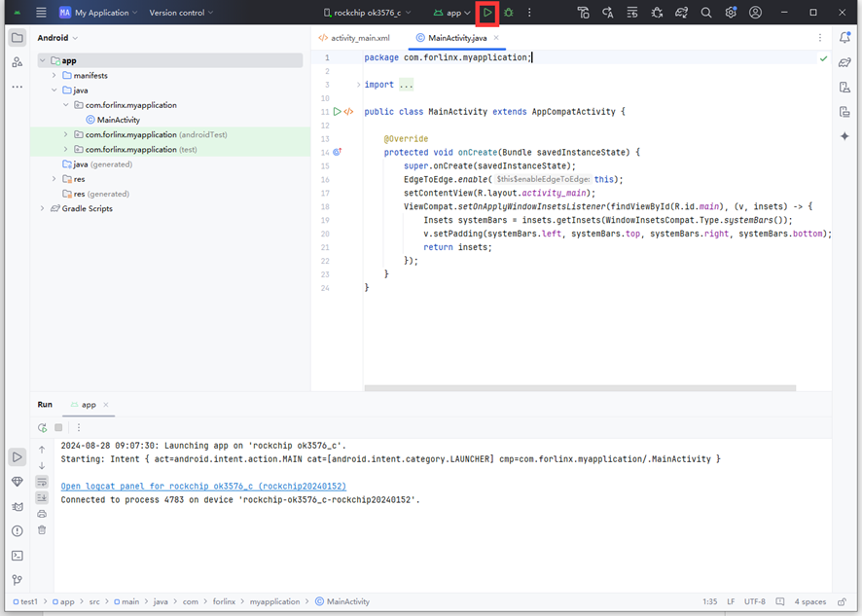Screen dimensions: 862x616
Task: Open the Project tool window folder icon
Action: pyautogui.click(x=18, y=38)
